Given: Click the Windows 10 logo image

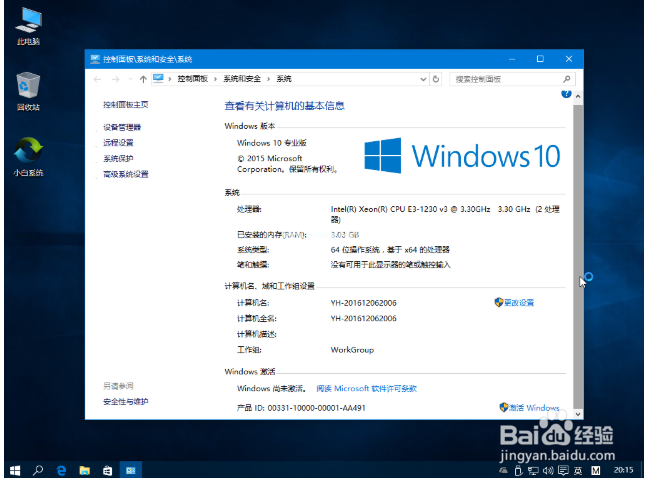Looking at the screenshot, I should [x=462, y=156].
